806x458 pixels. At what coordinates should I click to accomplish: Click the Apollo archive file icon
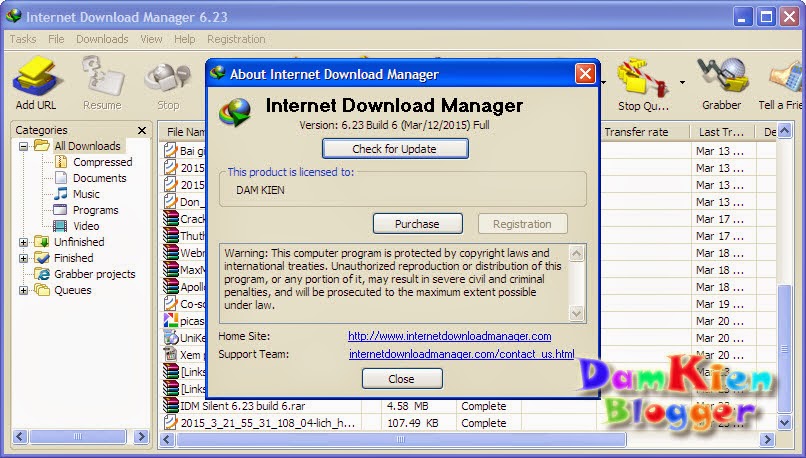(170, 287)
